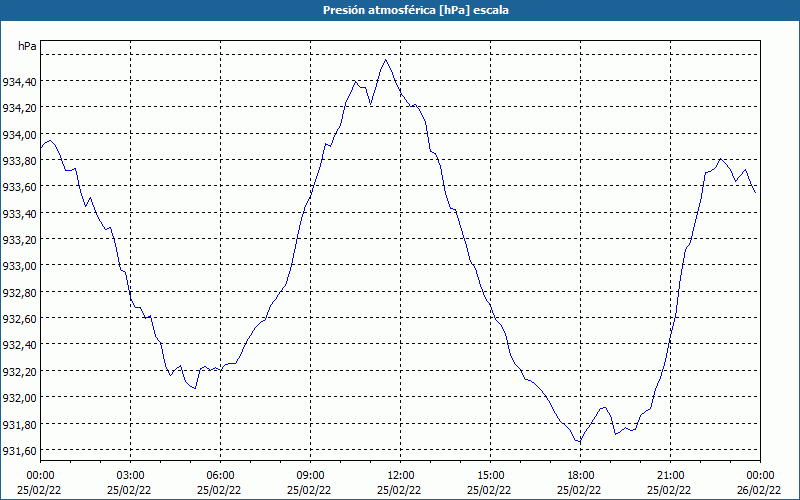Select the 26/02/22 date label
Image resolution: width=800 pixels, height=500 pixels.
pos(759,490)
